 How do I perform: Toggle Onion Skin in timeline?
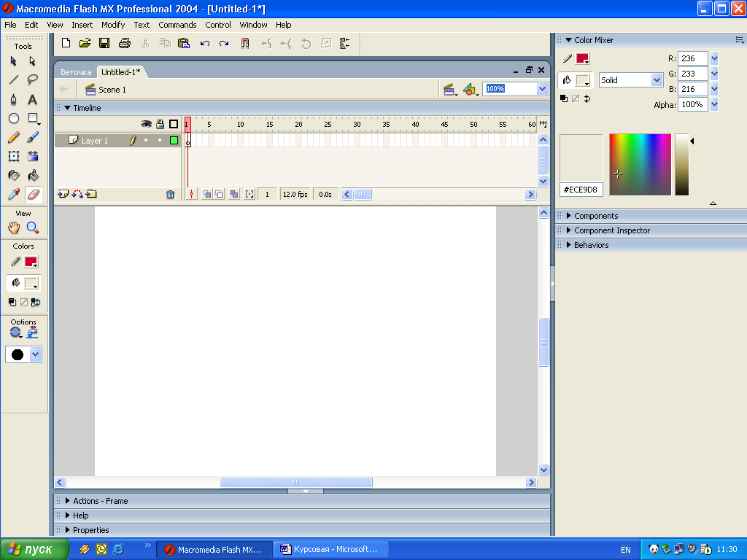pyautogui.click(x=206, y=194)
